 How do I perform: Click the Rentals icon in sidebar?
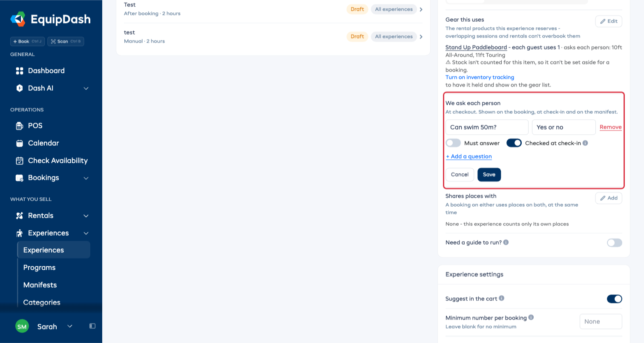pyautogui.click(x=19, y=216)
